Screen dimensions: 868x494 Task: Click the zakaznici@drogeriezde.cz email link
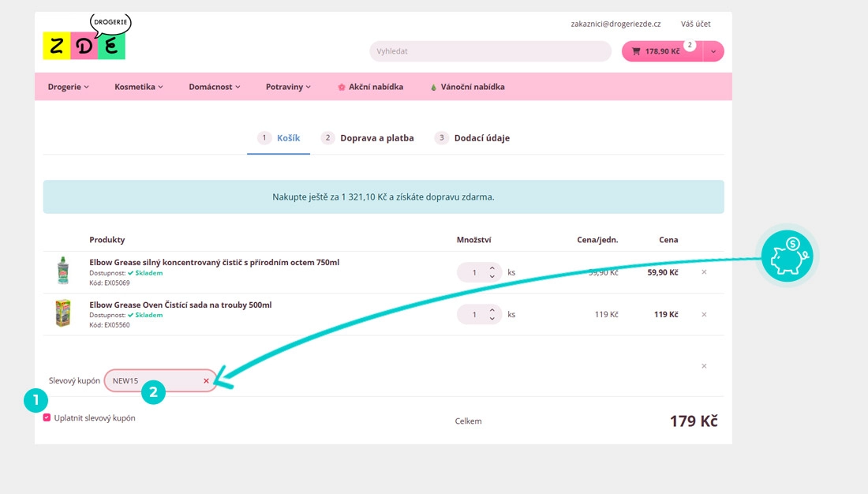coord(615,24)
